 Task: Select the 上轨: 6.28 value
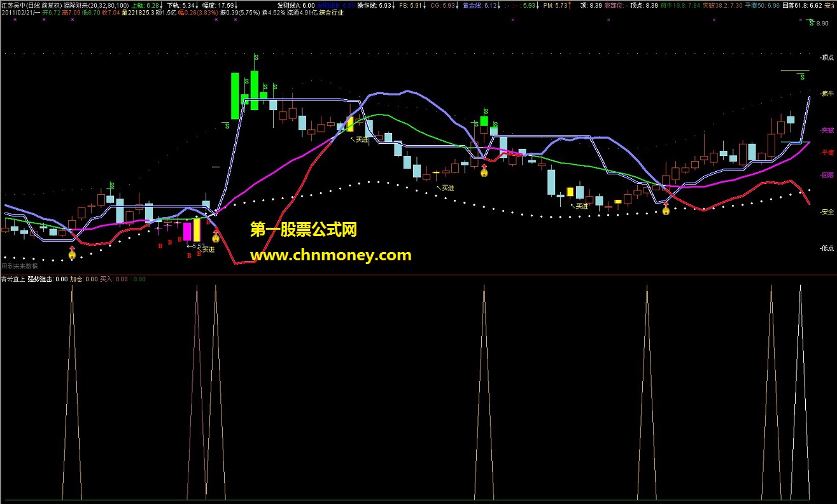pyautogui.click(x=144, y=4)
